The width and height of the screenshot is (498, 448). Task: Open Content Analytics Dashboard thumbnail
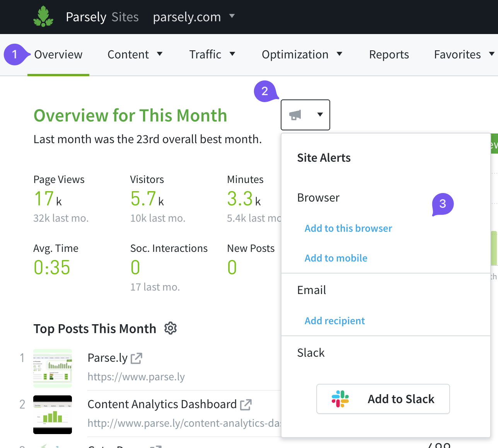(x=53, y=415)
